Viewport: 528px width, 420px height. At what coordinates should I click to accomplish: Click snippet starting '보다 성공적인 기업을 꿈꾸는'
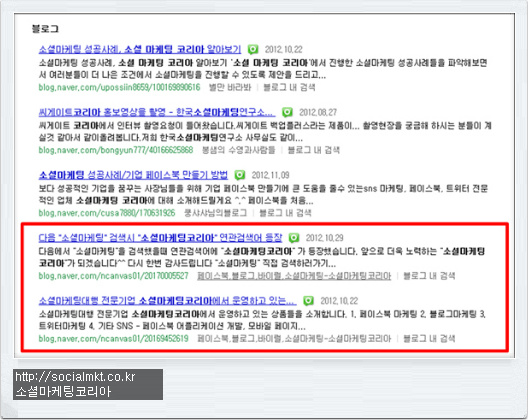(x=263, y=194)
